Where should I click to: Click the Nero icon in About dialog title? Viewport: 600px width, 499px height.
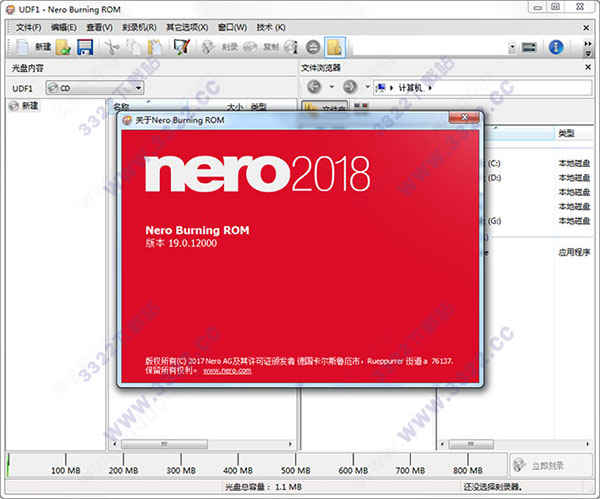click(x=127, y=121)
